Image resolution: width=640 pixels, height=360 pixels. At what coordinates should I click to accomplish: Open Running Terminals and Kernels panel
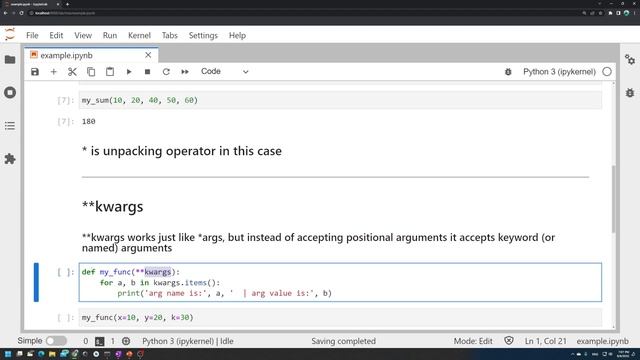tap(10, 93)
